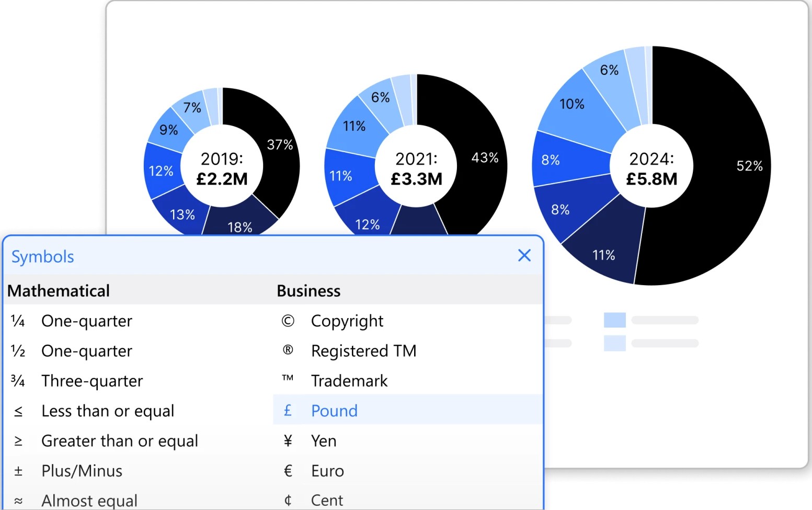
Task: Select the Registered TM ® symbol
Action: [363, 350]
